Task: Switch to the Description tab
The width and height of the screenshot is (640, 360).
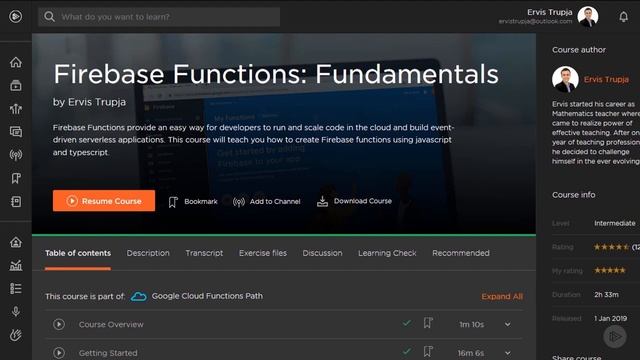Action: 148,253
